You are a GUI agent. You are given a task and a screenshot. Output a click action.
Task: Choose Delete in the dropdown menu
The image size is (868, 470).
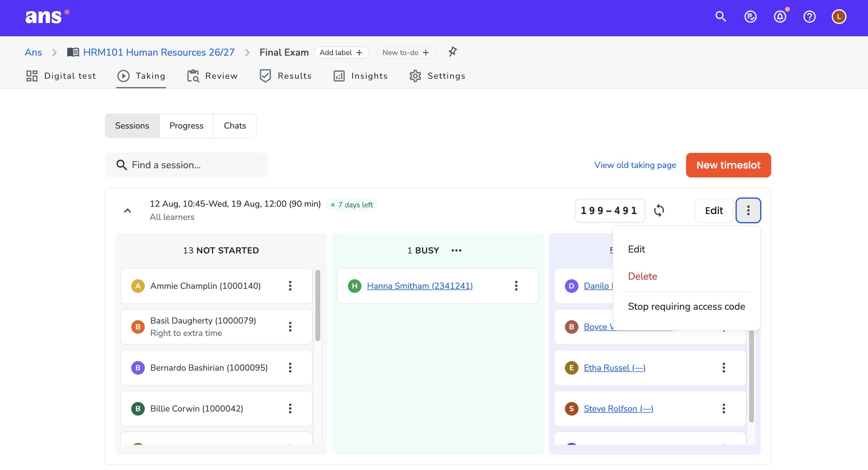686,276
